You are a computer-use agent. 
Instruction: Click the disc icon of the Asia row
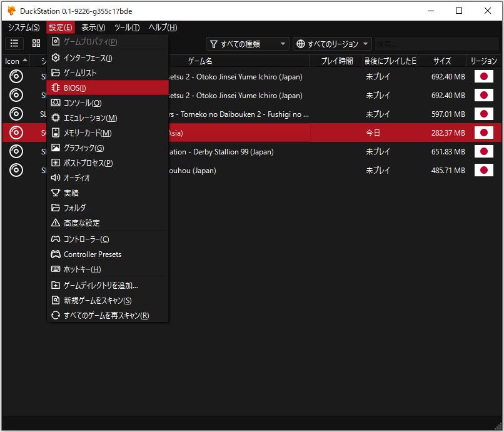(16, 133)
